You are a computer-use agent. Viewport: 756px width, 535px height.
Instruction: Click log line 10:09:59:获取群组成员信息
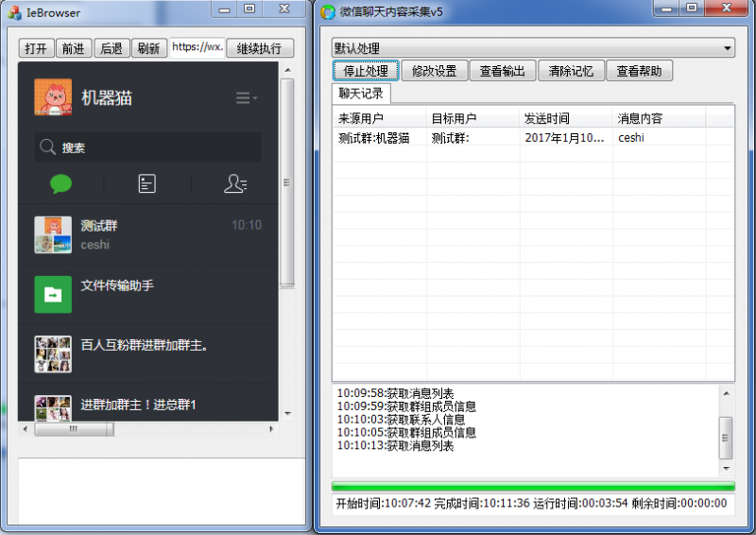[x=406, y=406]
